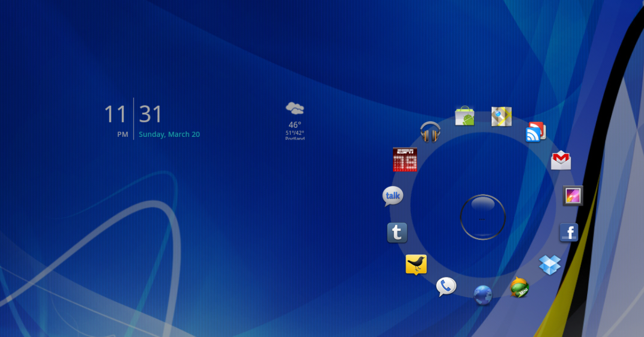Tap the glass orb in the circle

482,217
